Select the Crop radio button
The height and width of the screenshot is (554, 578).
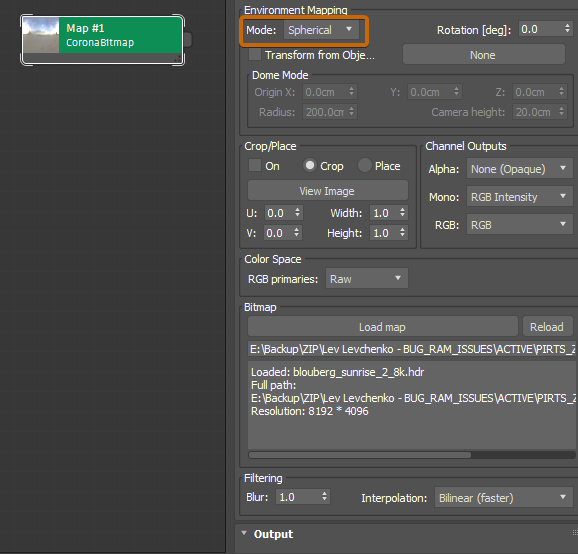point(310,165)
